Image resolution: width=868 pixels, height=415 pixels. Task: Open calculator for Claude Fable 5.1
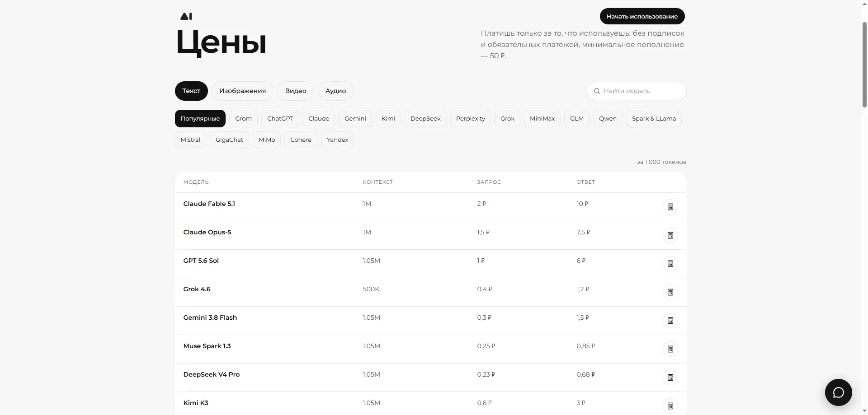pos(670,207)
